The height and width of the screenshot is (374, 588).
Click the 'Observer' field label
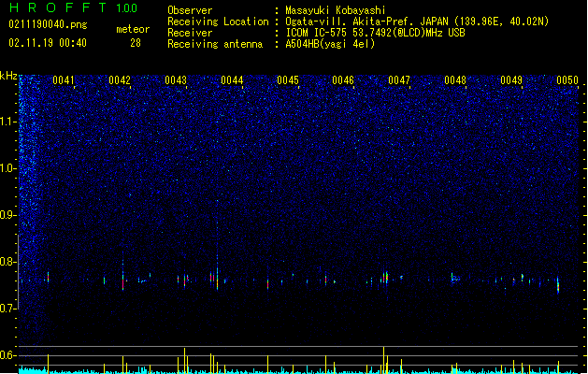tap(190, 10)
